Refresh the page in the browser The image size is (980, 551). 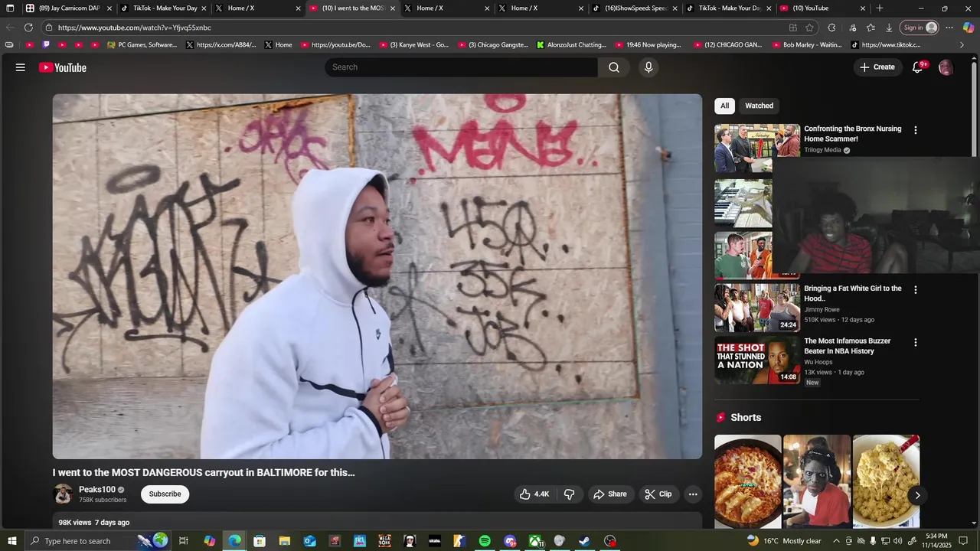point(28,28)
